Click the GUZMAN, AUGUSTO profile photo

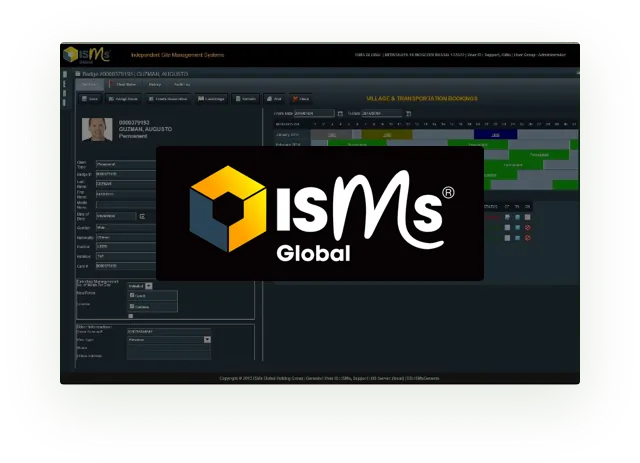tap(97, 129)
